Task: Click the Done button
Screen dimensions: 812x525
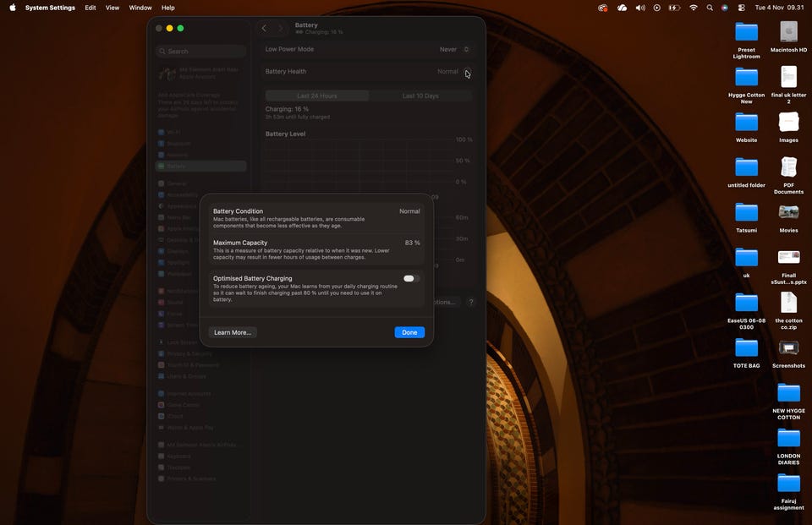Action: 409,332
